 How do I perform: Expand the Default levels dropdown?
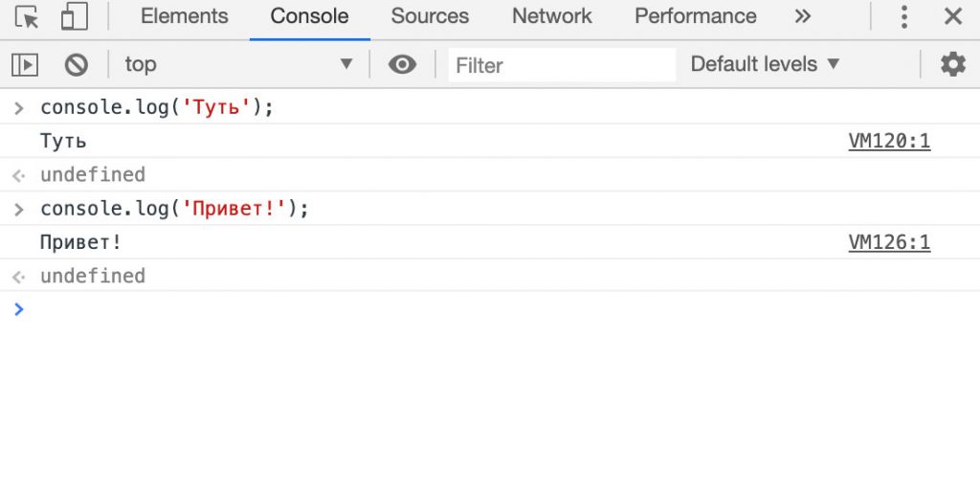[765, 65]
